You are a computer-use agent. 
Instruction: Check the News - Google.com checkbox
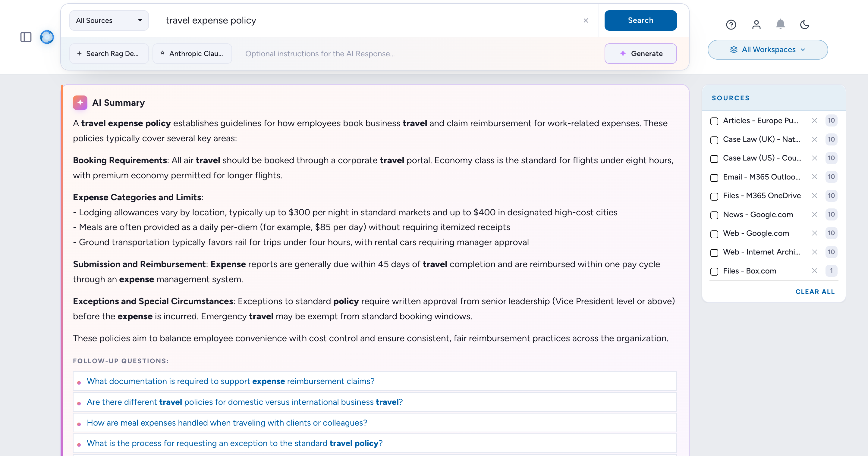(x=714, y=215)
